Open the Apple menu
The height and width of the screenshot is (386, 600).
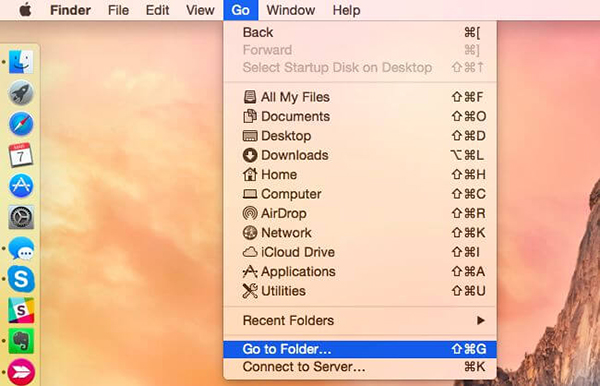click(x=26, y=10)
